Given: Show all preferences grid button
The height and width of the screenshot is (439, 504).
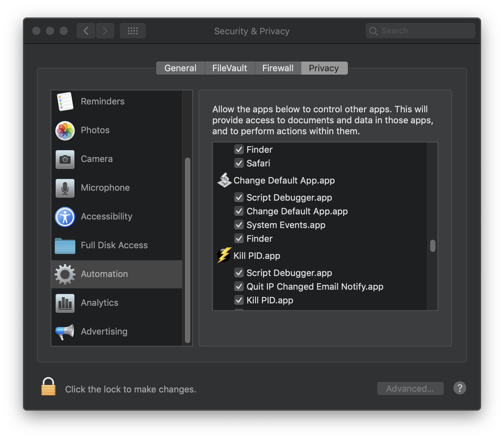Looking at the screenshot, I should coord(133,31).
